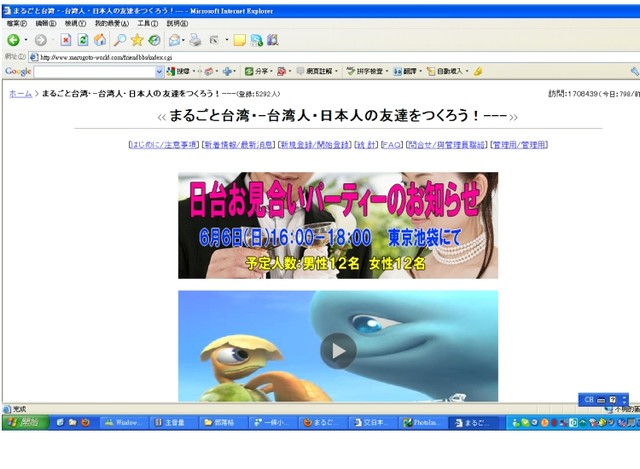Viewport: 640px width, 469px height.
Task: Switch to the 部落格 folder taskbar button
Action: point(223,423)
